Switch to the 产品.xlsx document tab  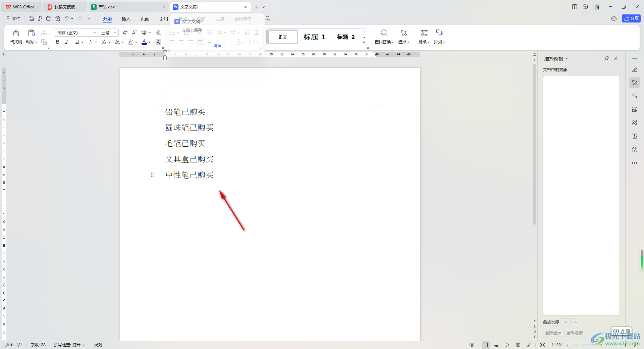click(129, 7)
